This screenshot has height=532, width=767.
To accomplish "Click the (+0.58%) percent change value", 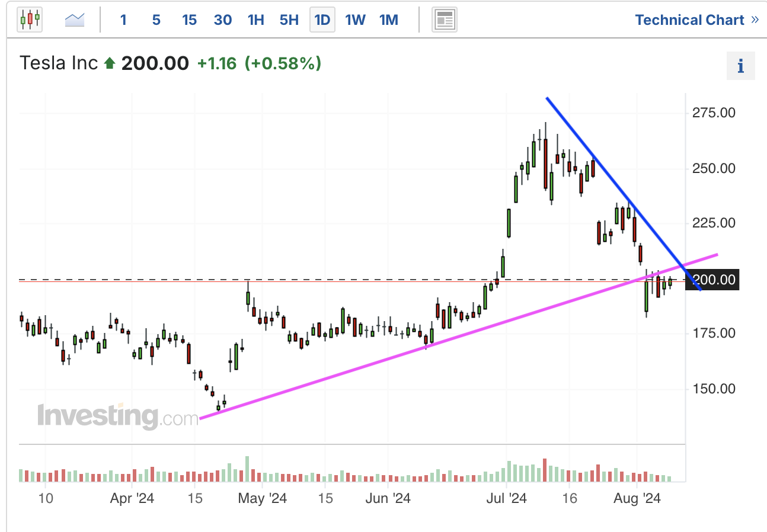I will pyautogui.click(x=283, y=63).
